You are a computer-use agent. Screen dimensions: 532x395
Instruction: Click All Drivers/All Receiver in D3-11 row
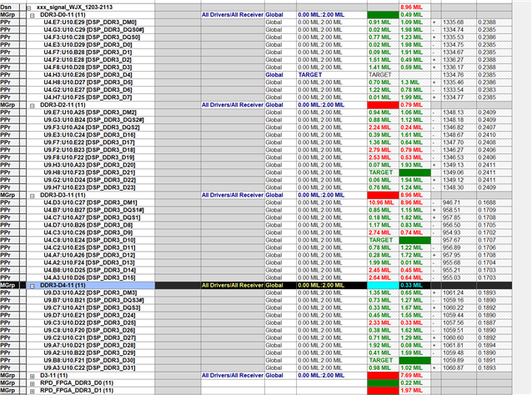pyautogui.click(x=233, y=375)
